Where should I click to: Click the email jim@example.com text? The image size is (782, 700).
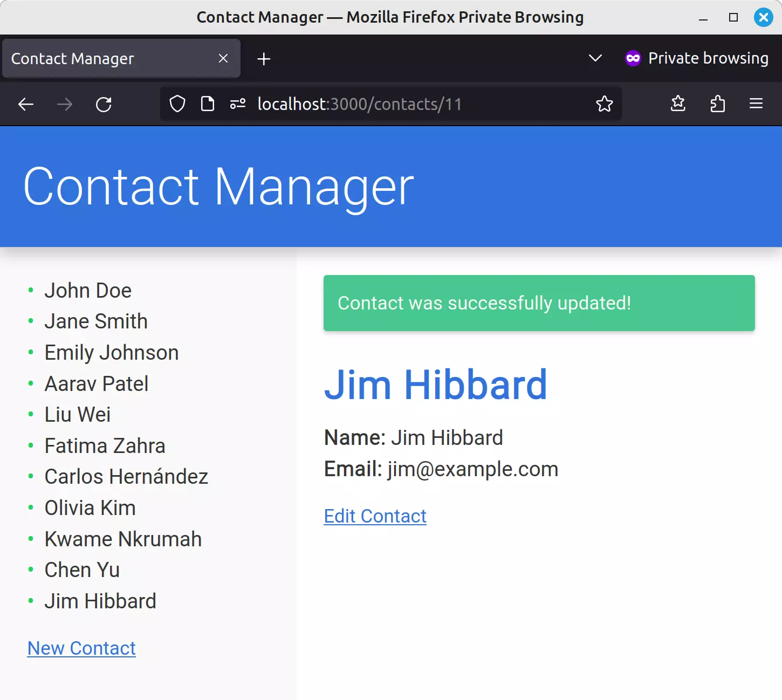(x=473, y=469)
